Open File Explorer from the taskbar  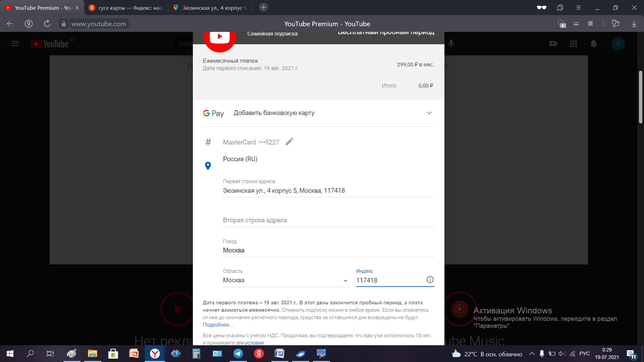point(92,354)
